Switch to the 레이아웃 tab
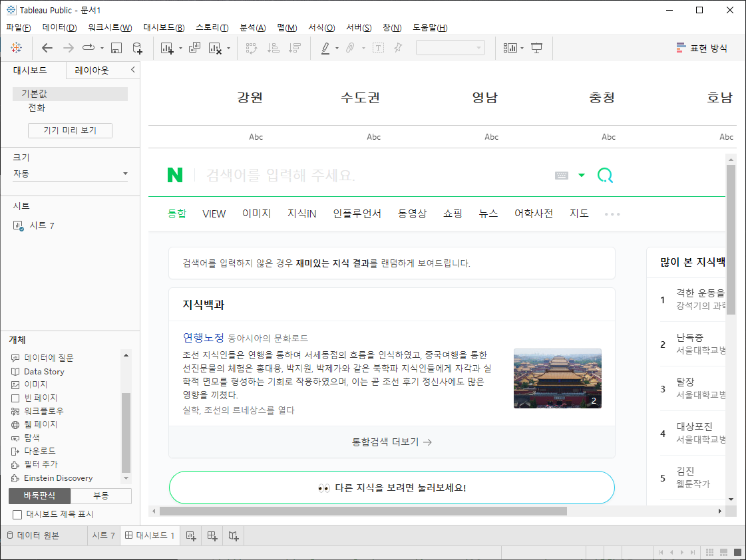Viewport: 746px width, 560px height. click(92, 70)
